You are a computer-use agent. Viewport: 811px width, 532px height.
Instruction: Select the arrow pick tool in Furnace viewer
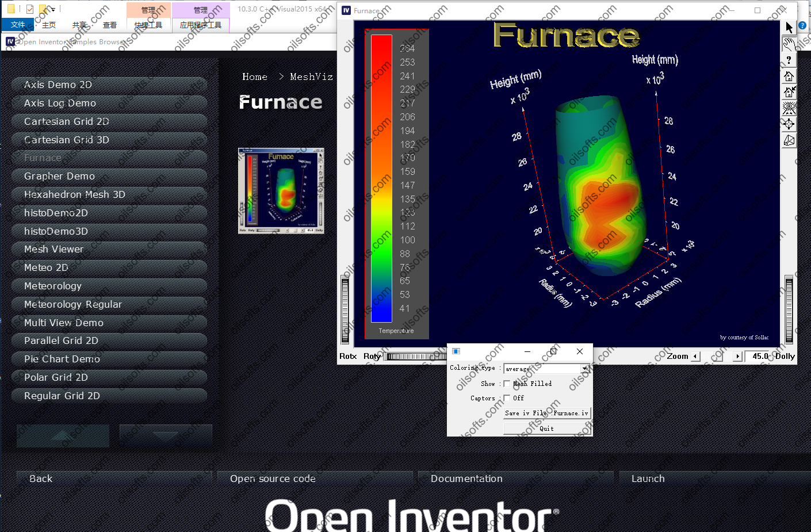789,28
